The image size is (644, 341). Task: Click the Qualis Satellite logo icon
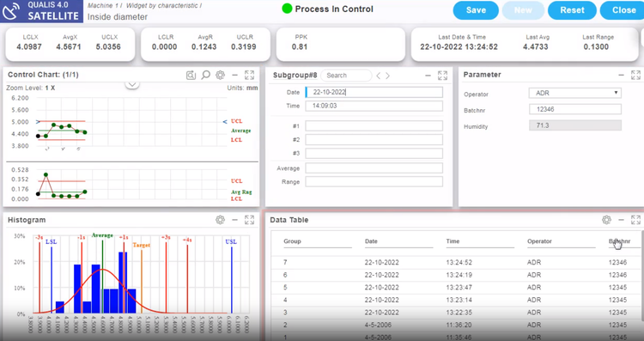pos(10,10)
